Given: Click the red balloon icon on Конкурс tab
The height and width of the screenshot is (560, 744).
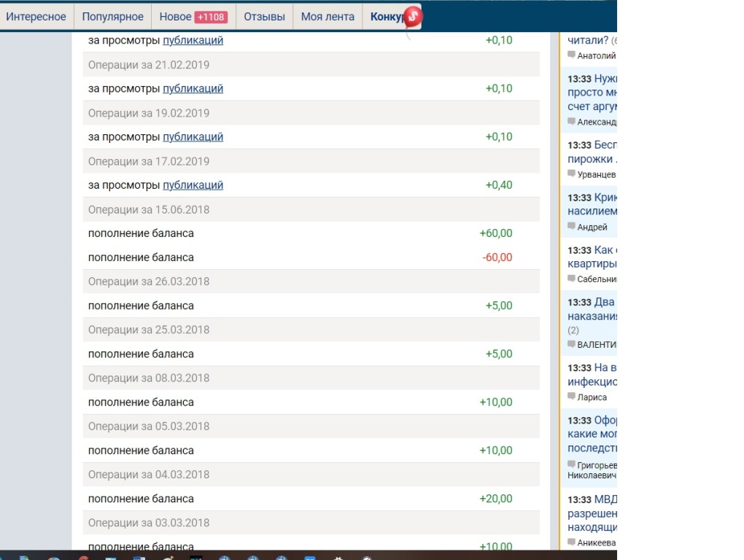Looking at the screenshot, I should (413, 16).
